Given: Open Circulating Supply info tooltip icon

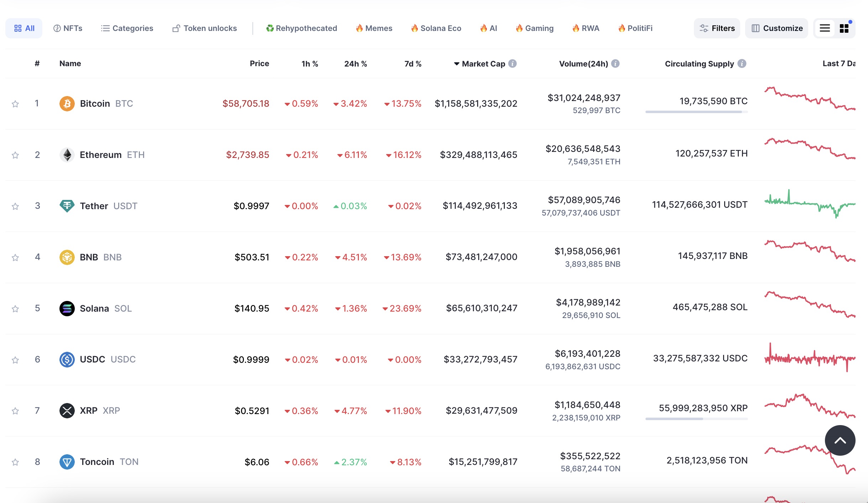Looking at the screenshot, I should point(742,63).
